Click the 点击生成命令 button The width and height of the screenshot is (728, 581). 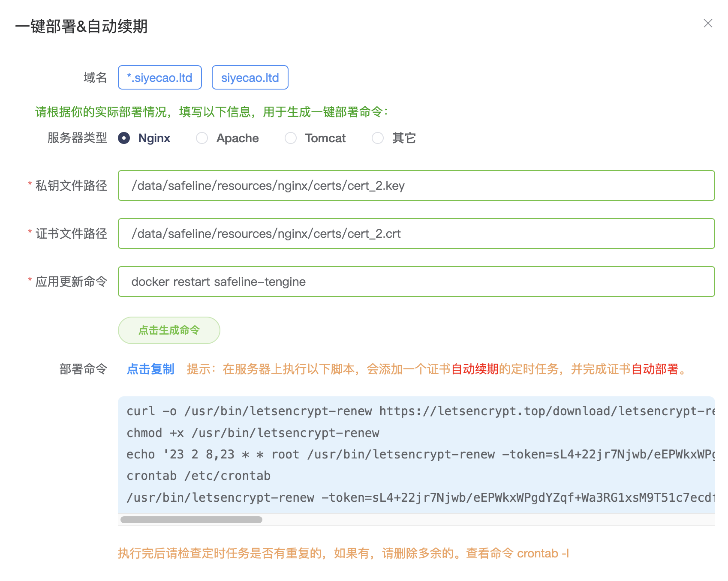[169, 330]
